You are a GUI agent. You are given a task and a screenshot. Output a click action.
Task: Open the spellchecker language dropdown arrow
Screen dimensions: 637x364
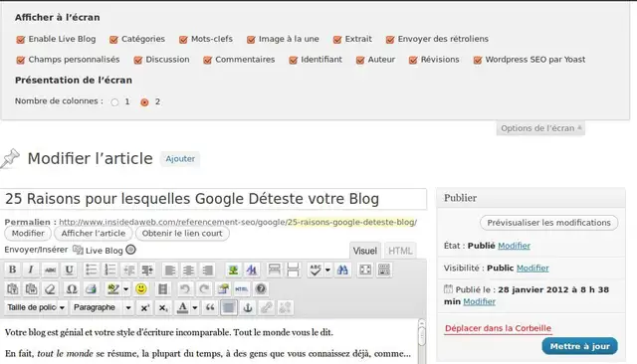click(x=327, y=270)
